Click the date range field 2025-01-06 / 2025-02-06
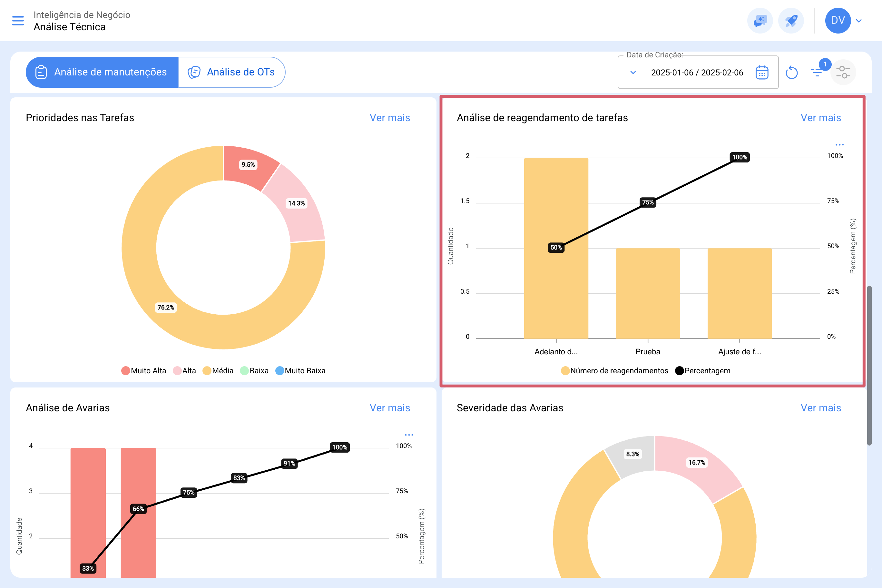 click(x=697, y=73)
